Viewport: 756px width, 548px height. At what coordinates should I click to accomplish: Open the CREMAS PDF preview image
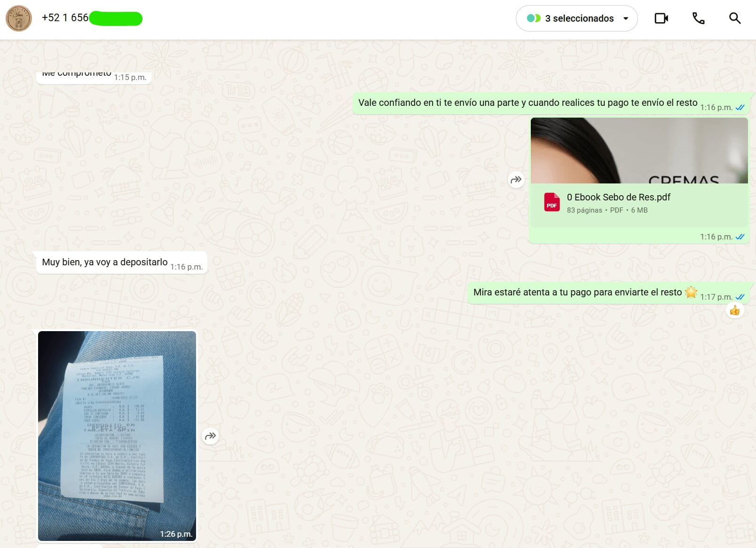[x=639, y=151]
